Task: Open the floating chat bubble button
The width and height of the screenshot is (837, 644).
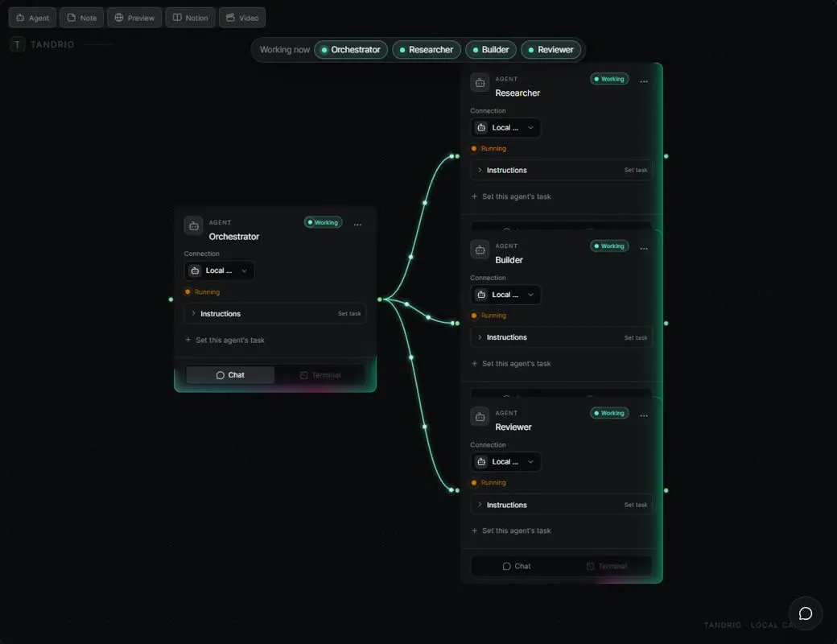Action: [806, 613]
